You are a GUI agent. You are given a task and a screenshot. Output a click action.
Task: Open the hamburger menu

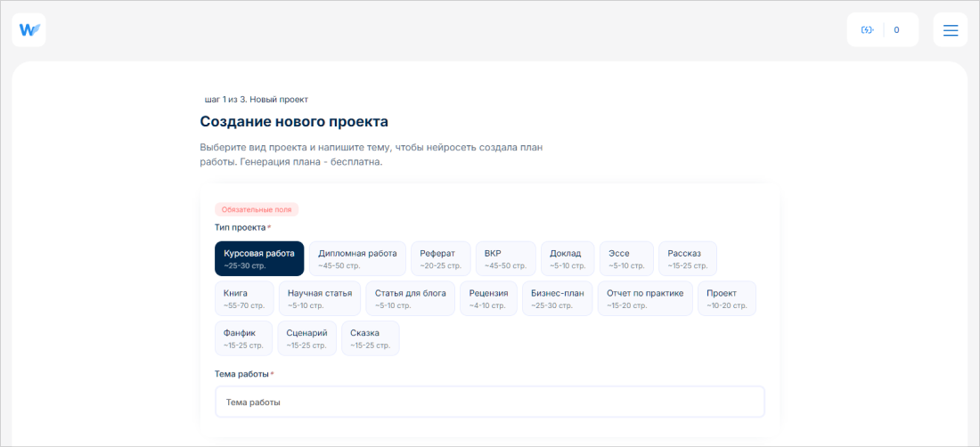point(950,29)
